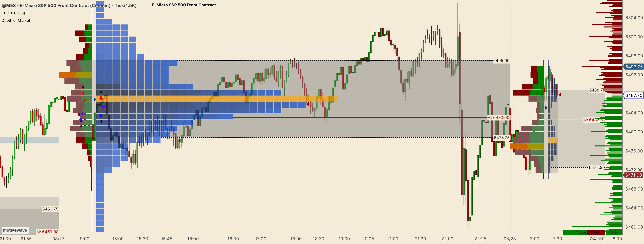644x244 pixels.
Task: Click the blue up arrow in the blue TPO profile
Action: pyautogui.click(x=101, y=115)
